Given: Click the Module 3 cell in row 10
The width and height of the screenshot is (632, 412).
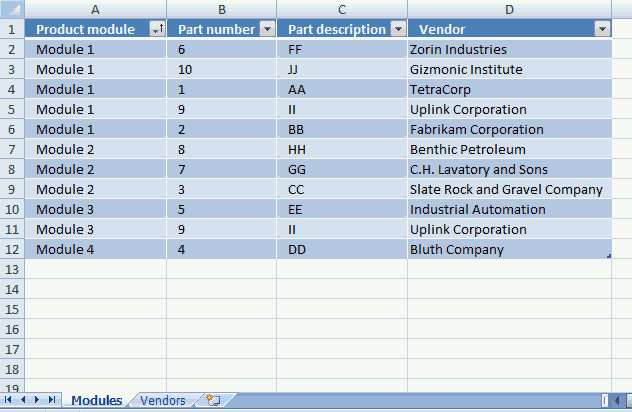Looking at the screenshot, I should coord(96,209).
